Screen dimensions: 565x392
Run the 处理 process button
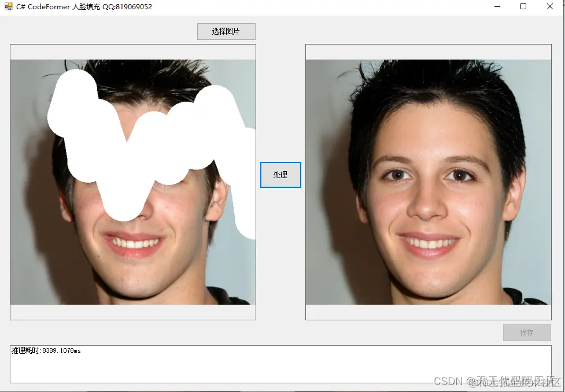pyautogui.click(x=280, y=175)
